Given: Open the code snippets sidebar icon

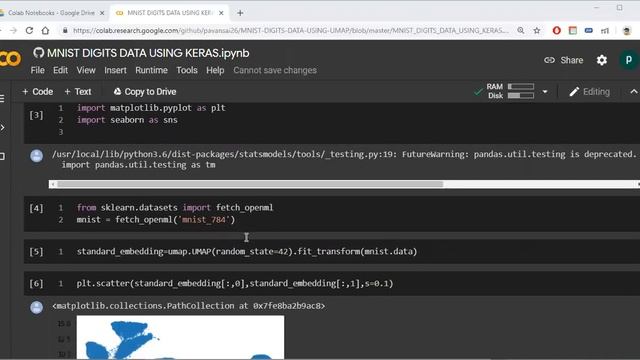Looking at the screenshot, I should [x=2, y=128].
